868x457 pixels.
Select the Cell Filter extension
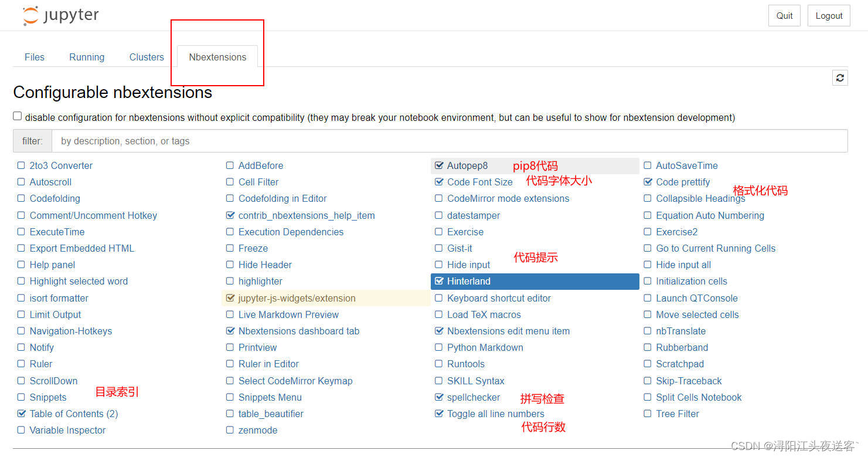258,182
